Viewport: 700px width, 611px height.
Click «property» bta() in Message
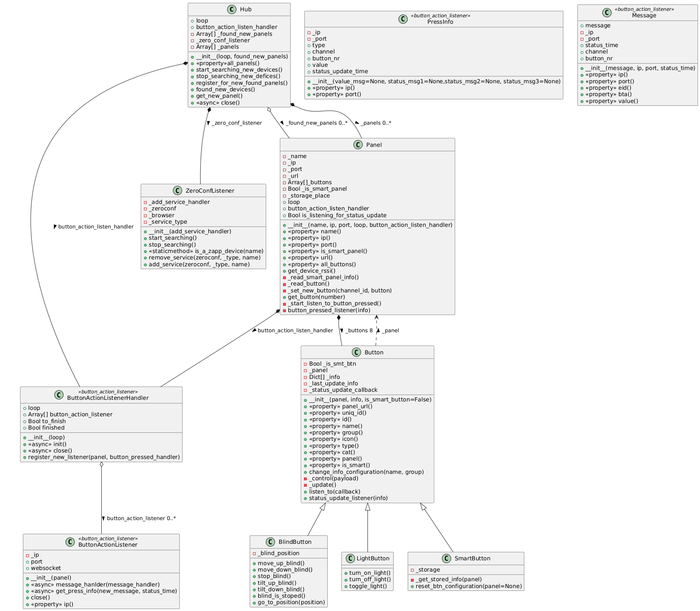608,94
